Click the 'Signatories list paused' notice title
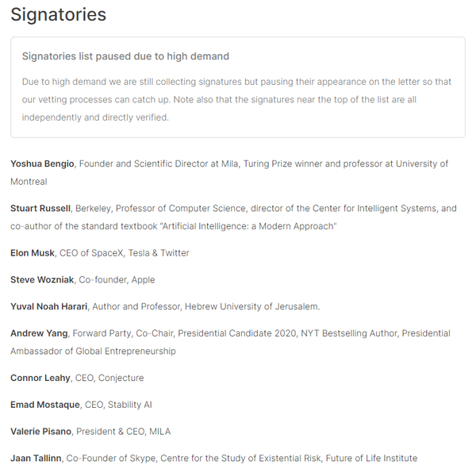 click(x=125, y=56)
